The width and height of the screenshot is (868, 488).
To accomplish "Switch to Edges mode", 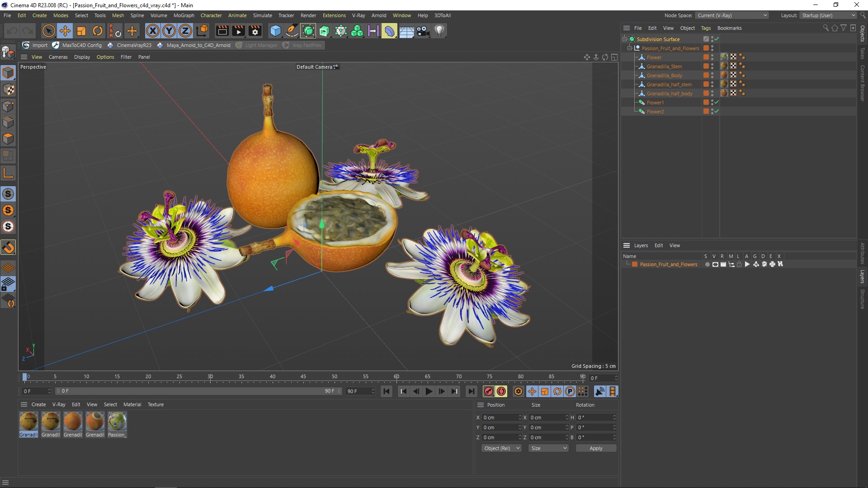I will [x=8, y=122].
